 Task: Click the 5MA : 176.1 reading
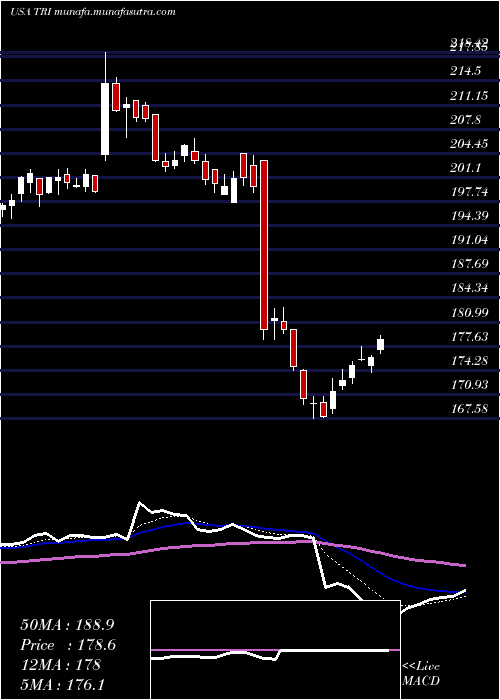coord(64,684)
